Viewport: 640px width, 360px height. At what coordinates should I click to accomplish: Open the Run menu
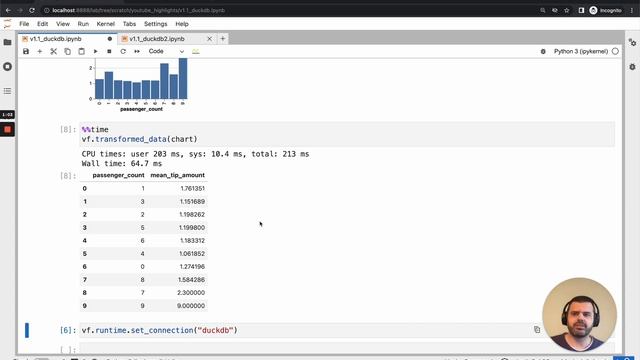coord(83,24)
